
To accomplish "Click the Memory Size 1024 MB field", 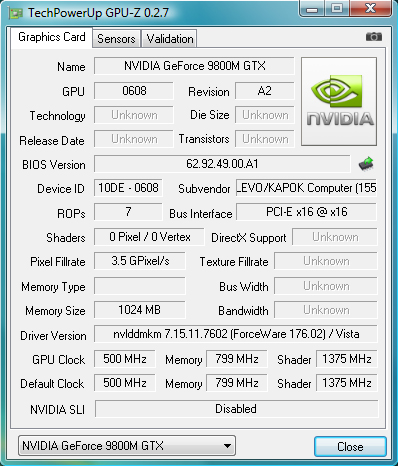I will [140, 310].
